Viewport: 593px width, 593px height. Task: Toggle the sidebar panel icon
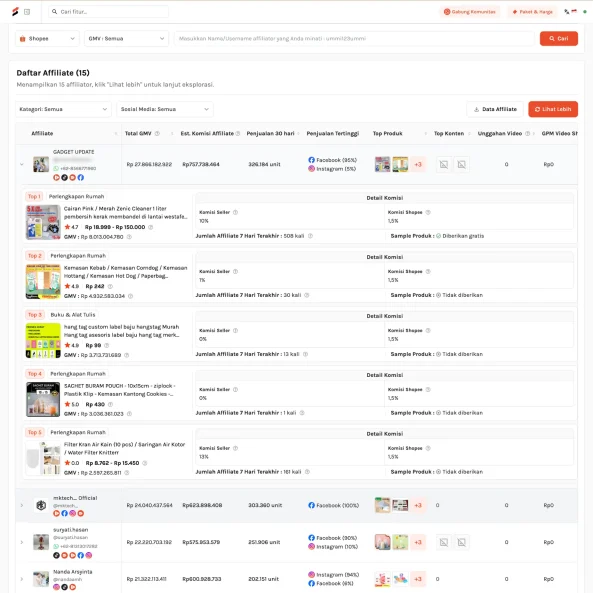[27, 12]
